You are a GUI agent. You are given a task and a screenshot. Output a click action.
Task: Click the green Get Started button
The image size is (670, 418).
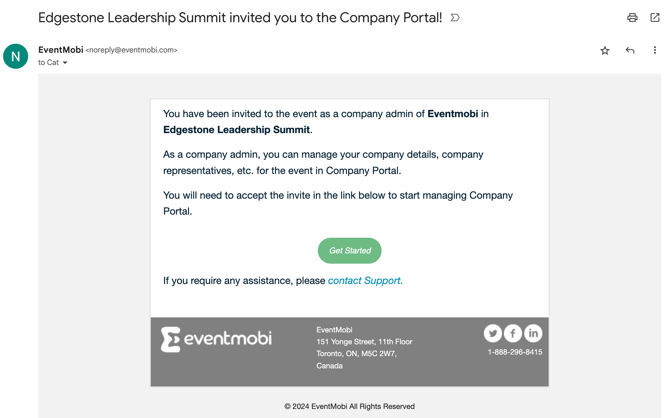pos(349,251)
